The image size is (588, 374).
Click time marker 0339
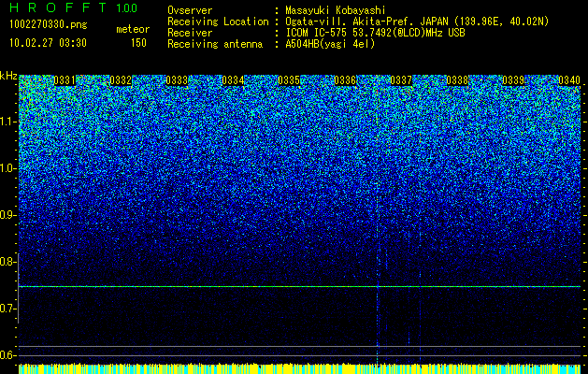click(x=513, y=80)
